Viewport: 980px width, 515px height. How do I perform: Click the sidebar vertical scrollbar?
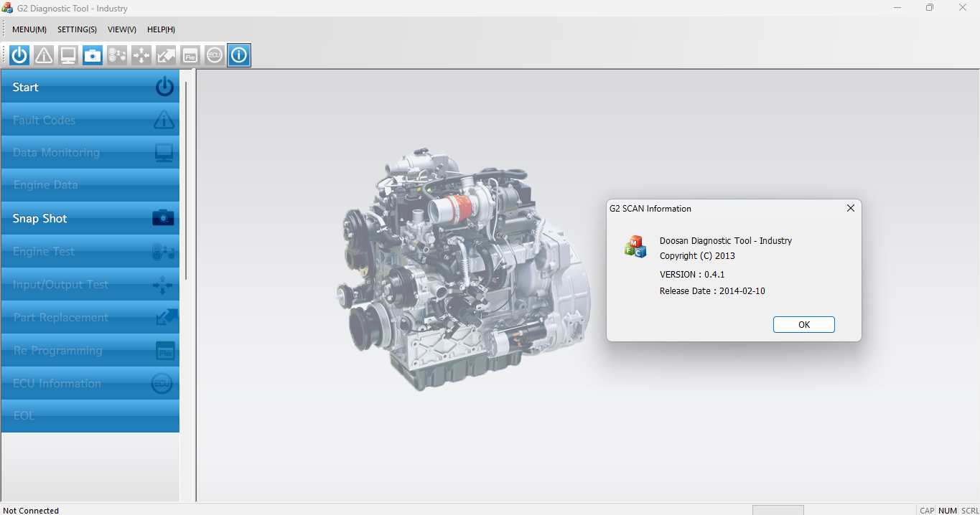(186, 180)
